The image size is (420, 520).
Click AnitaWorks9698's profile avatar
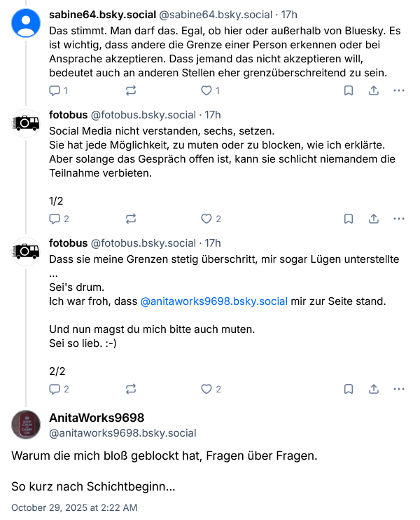point(27,425)
